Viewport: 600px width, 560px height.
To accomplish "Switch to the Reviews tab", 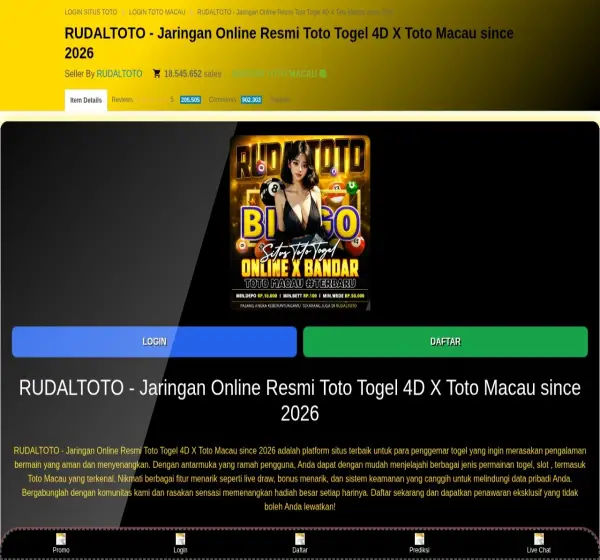I will [122, 100].
